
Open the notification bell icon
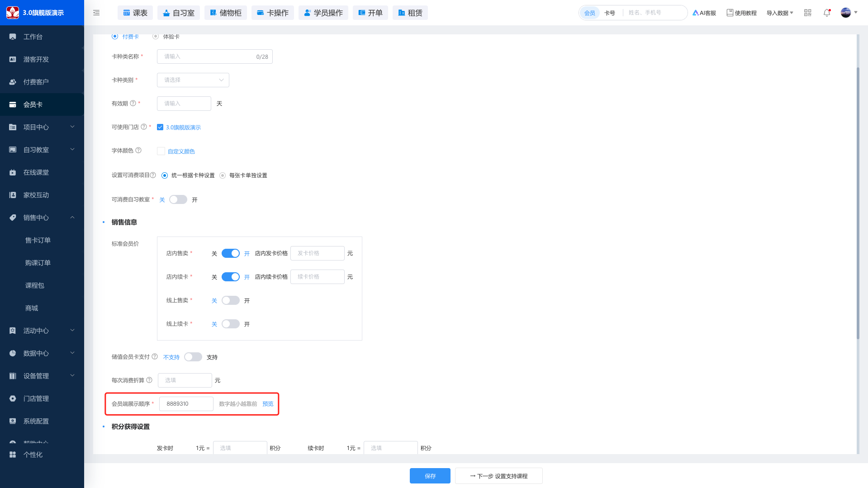point(827,13)
